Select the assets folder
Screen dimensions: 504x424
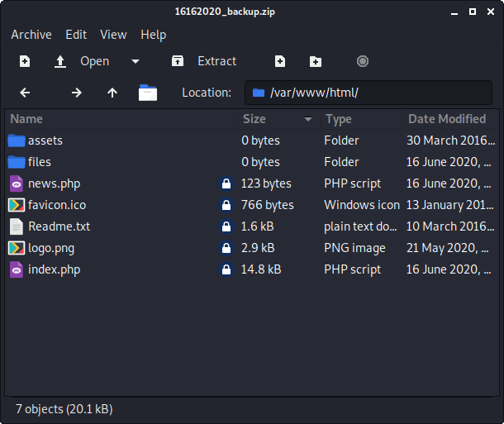(x=45, y=141)
